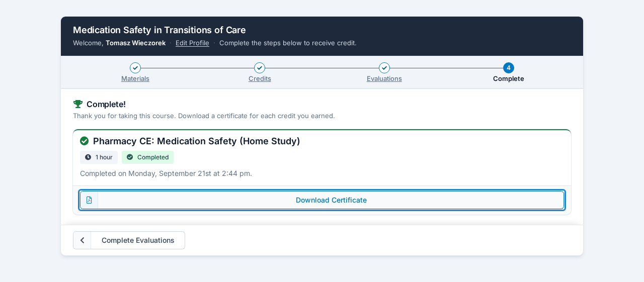The width and height of the screenshot is (644, 282).
Task: Go back to Complete Evaluations
Action: tap(129, 240)
